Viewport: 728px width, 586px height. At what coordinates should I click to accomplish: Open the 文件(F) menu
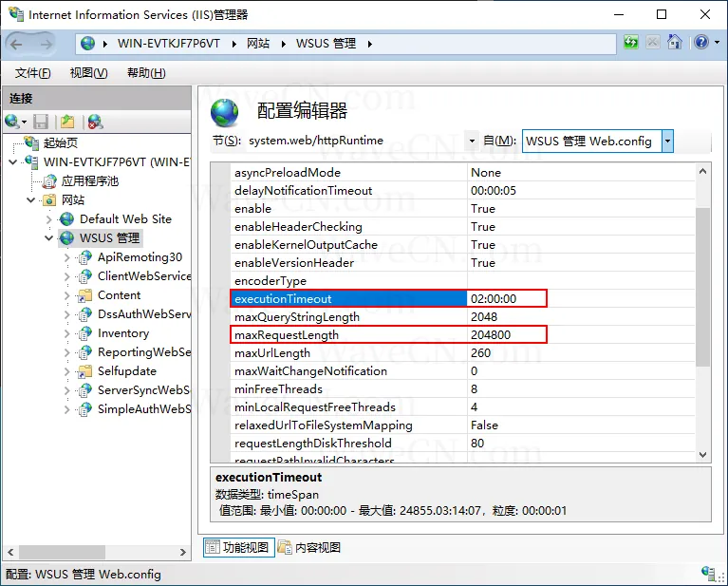(x=32, y=73)
